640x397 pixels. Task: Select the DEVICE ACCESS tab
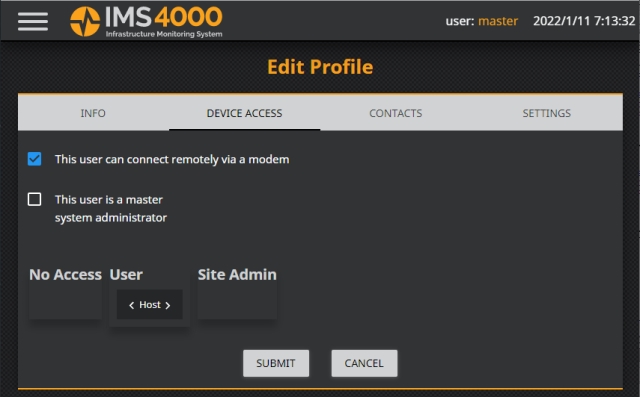[x=244, y=113]
